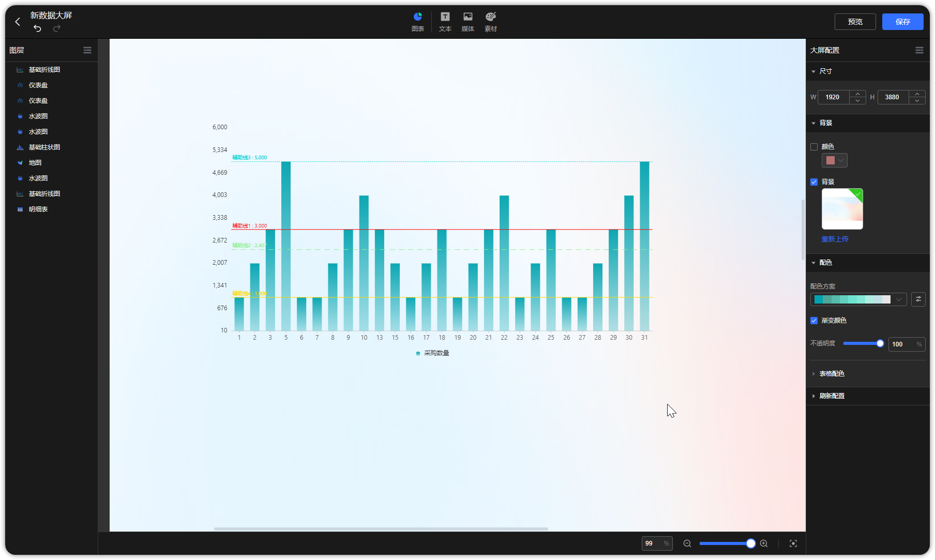Zoom in with the plus magnifier

click(x=764, y=543)
